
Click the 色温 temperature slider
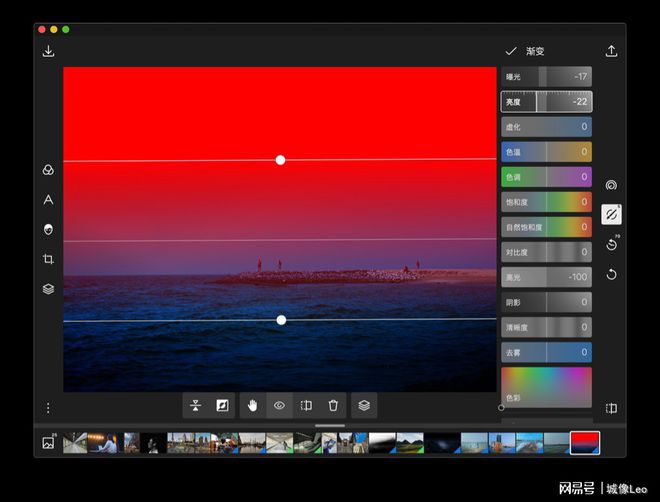[x=546, y=152]
